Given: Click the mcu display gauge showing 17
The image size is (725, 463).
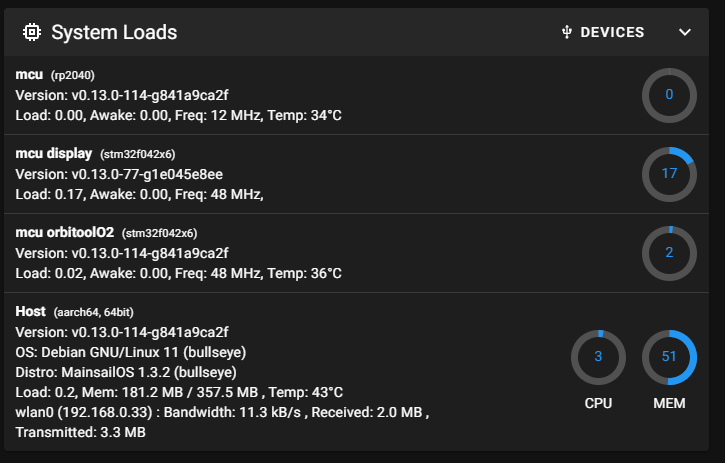Looking at the screenshot, I should point(669,174).
